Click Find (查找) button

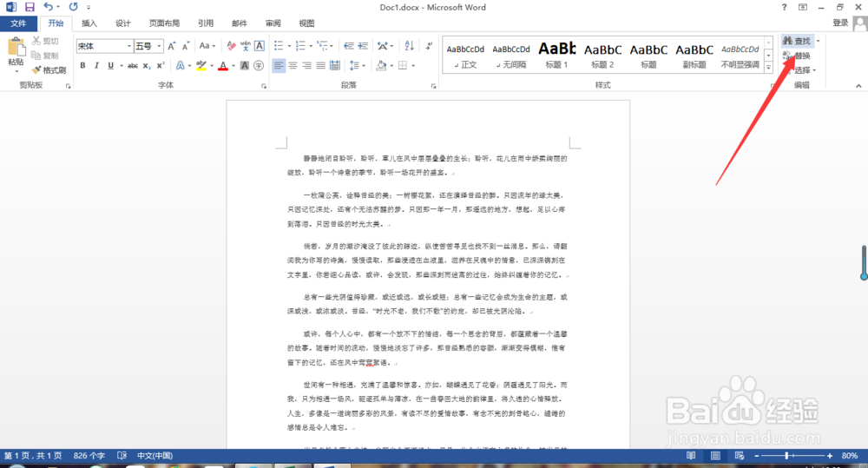[797, 41]
